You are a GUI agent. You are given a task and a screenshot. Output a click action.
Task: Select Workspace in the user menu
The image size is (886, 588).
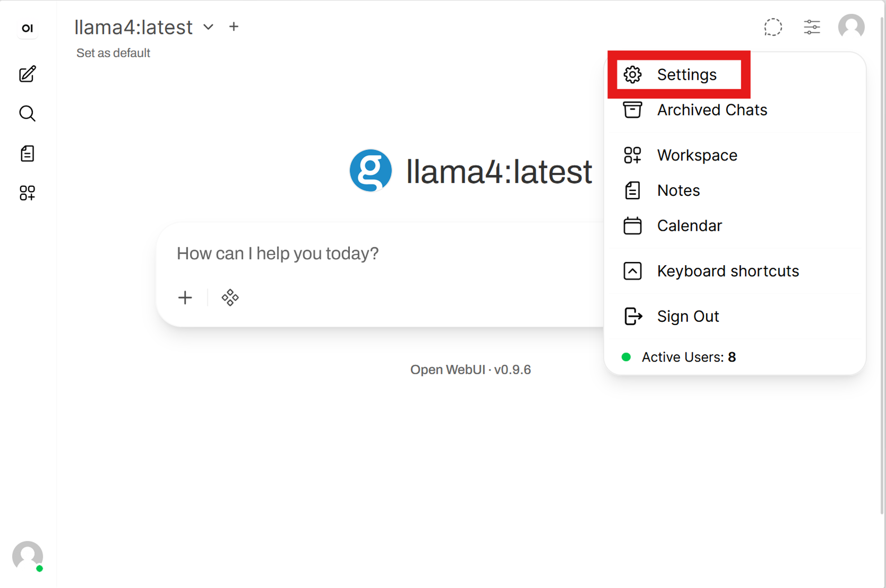[x=735, y=155]
